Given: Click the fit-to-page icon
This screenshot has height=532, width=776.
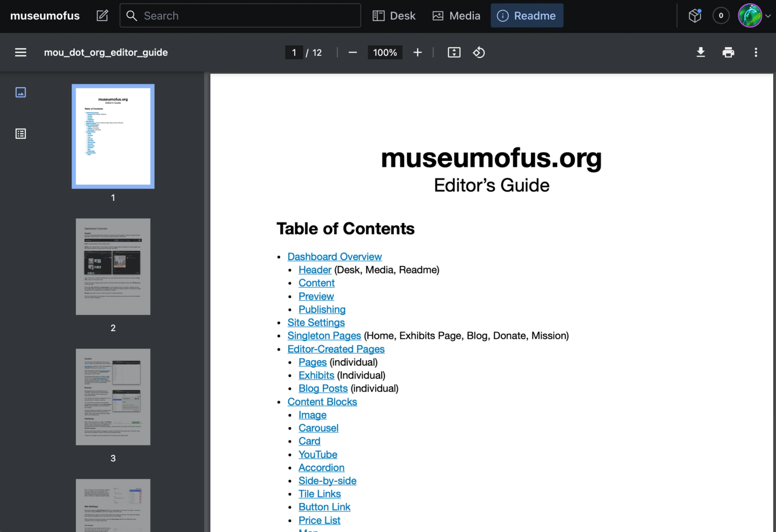Looking at the screenshot, I should point(454,52).
